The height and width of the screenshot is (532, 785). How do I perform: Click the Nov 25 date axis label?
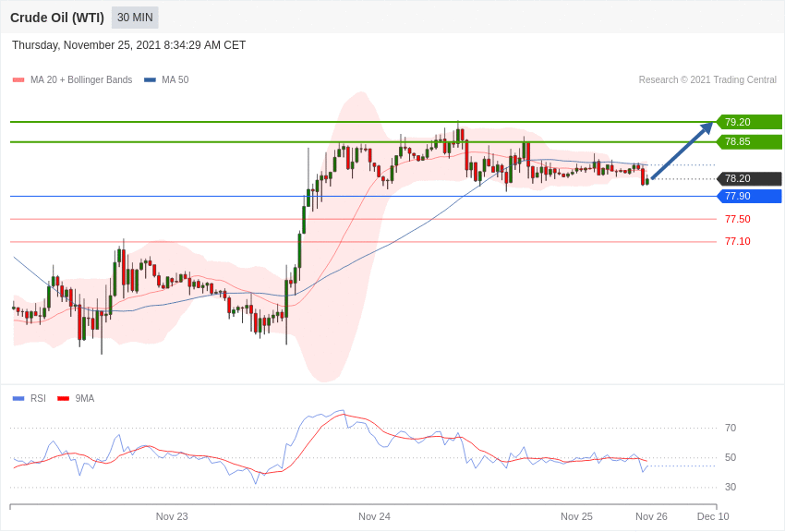click(576, 516)
